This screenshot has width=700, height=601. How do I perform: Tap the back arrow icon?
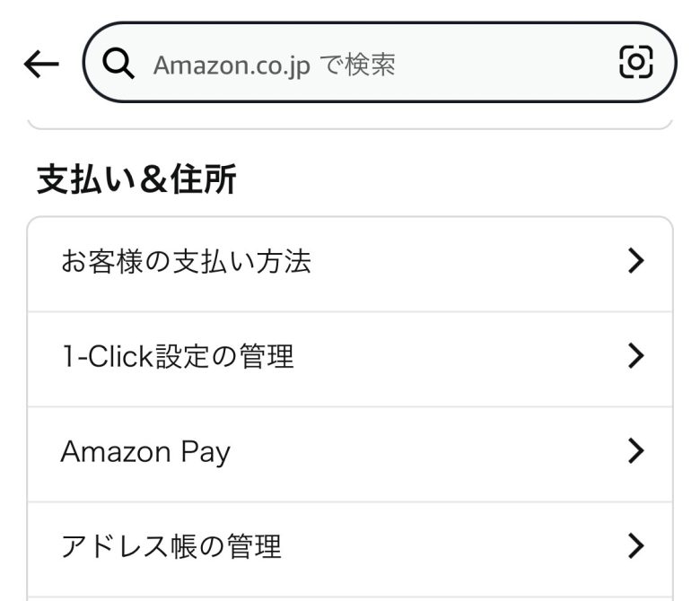pyautogui.click(x=41, y=64)
